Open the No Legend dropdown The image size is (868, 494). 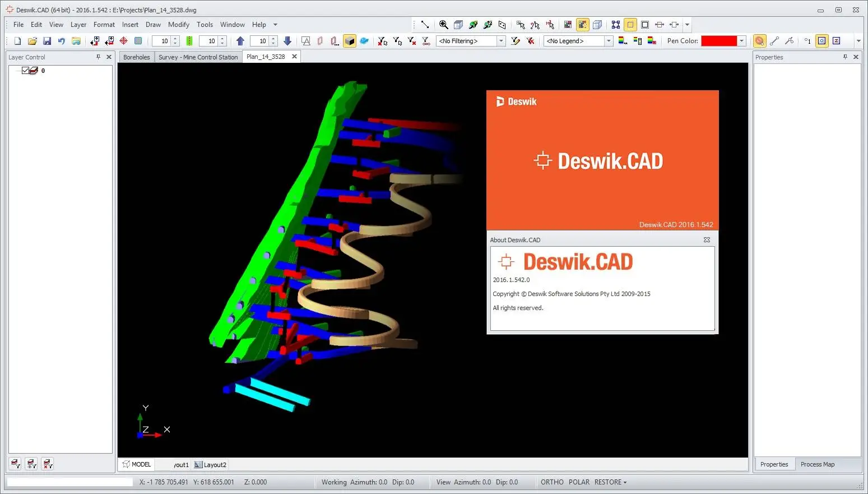pyautogui.click(x=609, y=41)
